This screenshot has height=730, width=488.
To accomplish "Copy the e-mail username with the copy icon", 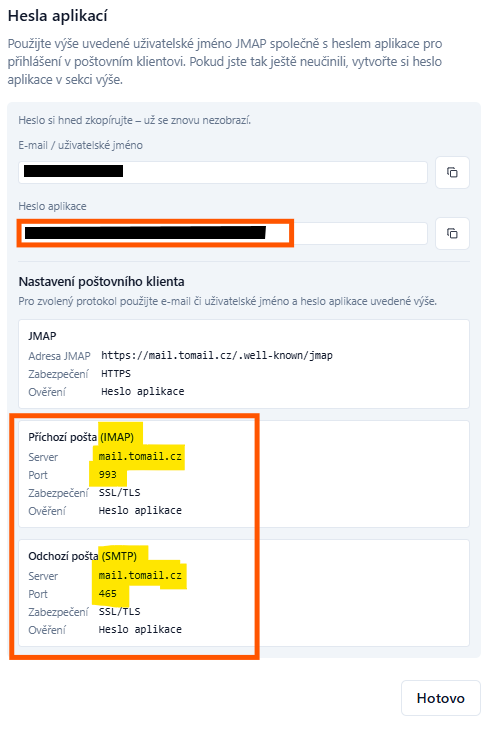I will pyautogui.click(x=452, y=173).
